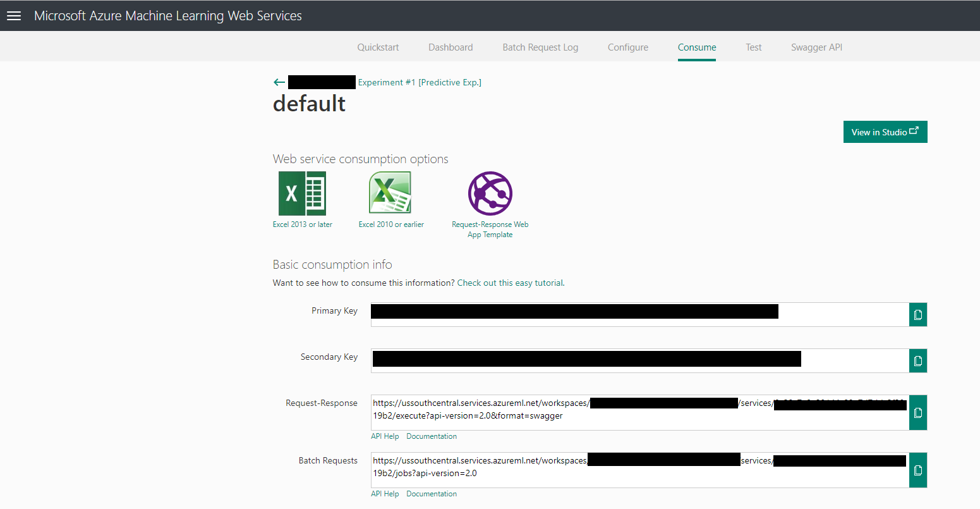
Task: Switch to the Test tab
Action: [x=753, y=47]
